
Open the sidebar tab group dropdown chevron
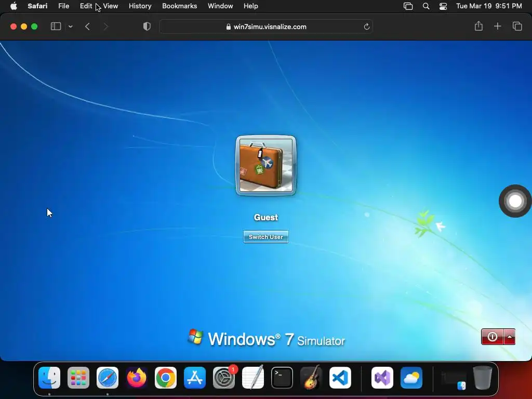click(70, 26)
